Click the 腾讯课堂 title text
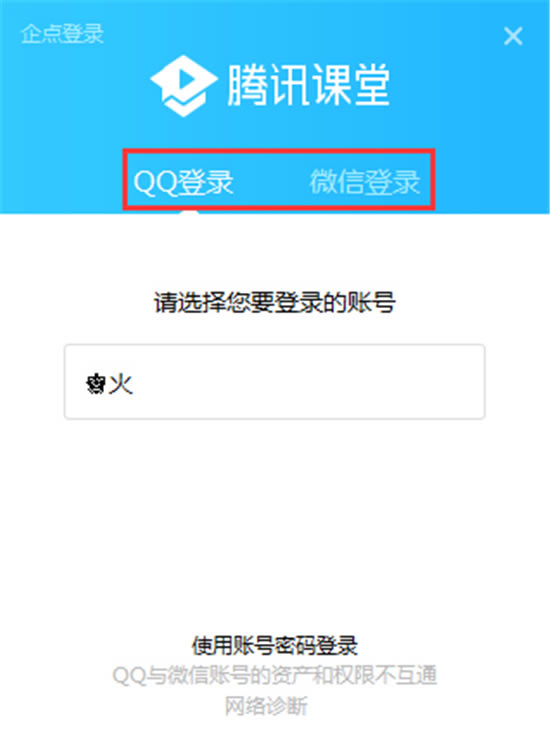 pos(309,85)
